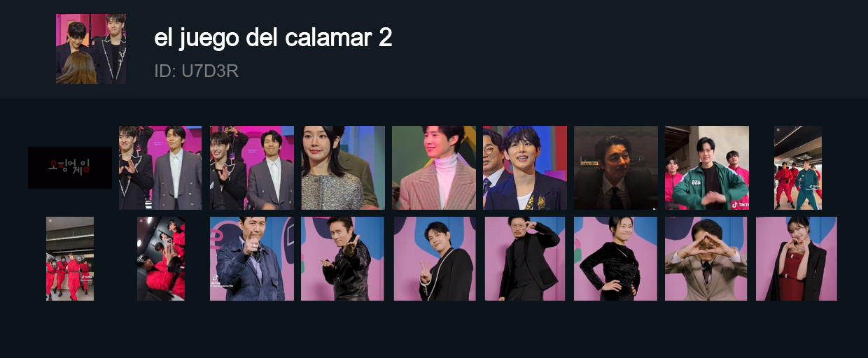Click the title 'el juego del calamar 2'
This screenshot has width=868, height=358.
click(273, 38)
